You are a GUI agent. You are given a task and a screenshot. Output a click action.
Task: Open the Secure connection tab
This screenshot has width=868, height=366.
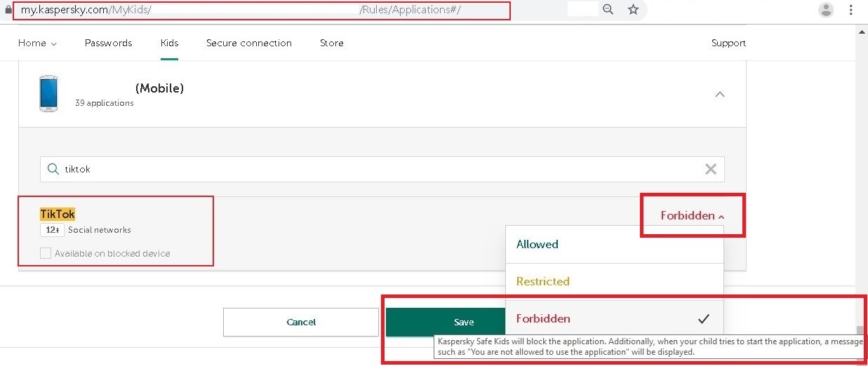[x=249, y=43]
